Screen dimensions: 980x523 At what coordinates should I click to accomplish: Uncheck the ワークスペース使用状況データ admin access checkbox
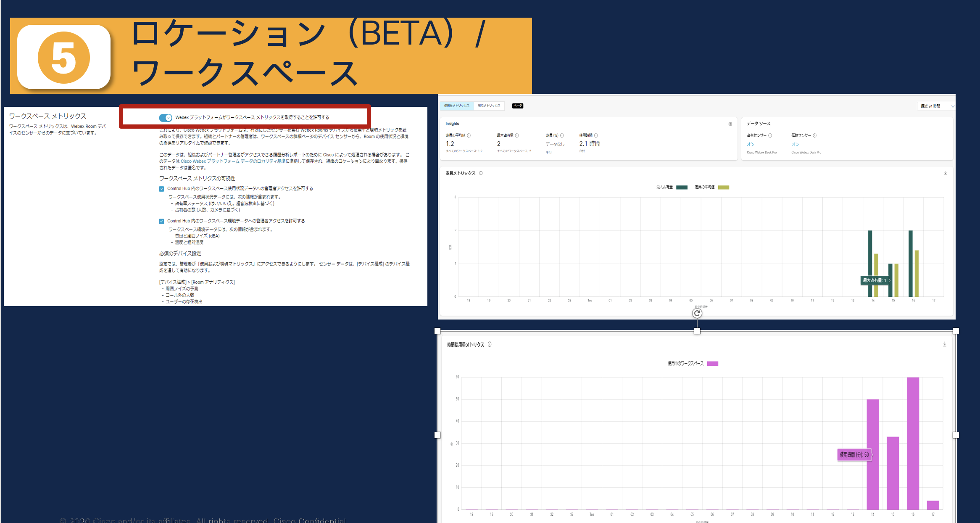[x=161, y=189]
